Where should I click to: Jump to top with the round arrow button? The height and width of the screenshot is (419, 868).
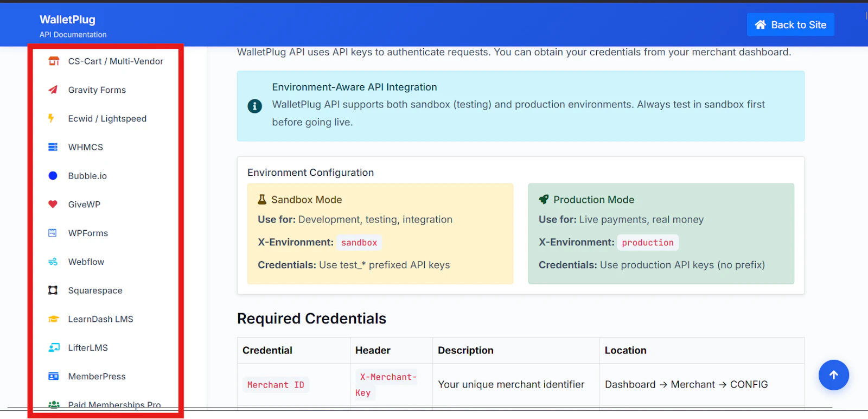pyautogui.click(x=834, y=375)
